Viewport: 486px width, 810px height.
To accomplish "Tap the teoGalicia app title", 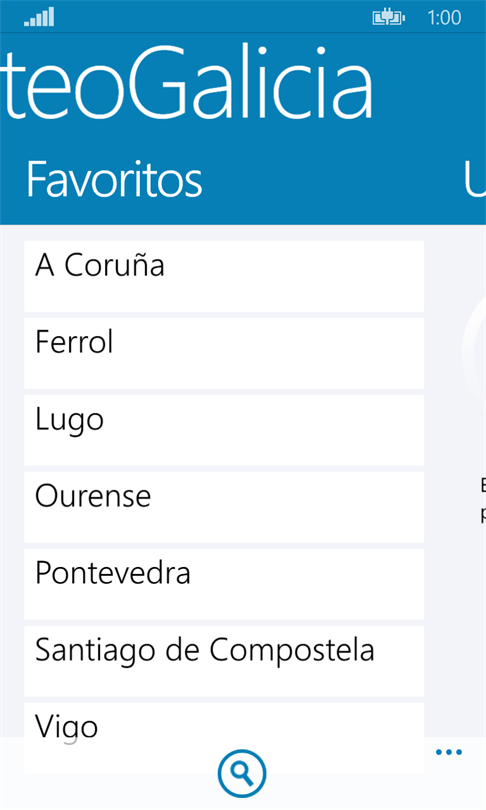I will (186, 83).
